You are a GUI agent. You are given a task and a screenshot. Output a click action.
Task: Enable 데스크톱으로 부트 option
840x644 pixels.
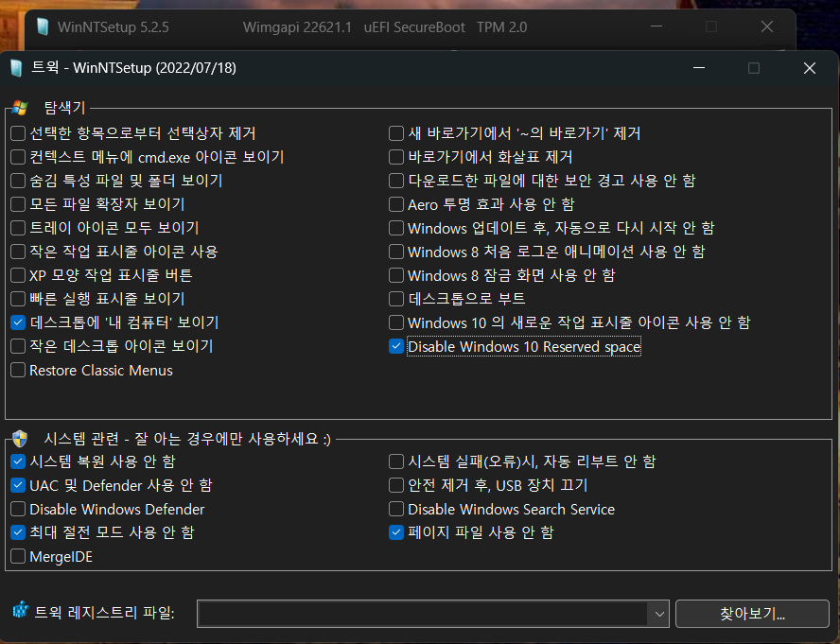point(396,299)
